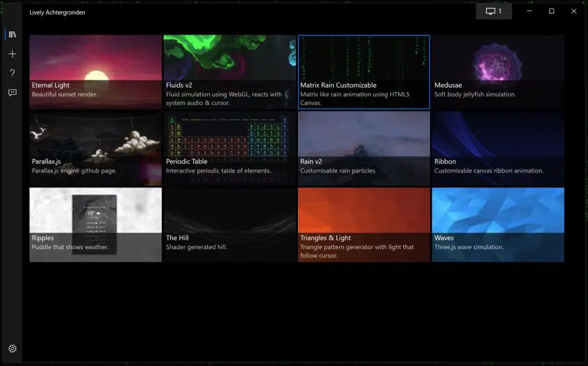Select the Matrix Rain Customizable wallpaper
Screen dimensions: 588x366
pos(364,72)
